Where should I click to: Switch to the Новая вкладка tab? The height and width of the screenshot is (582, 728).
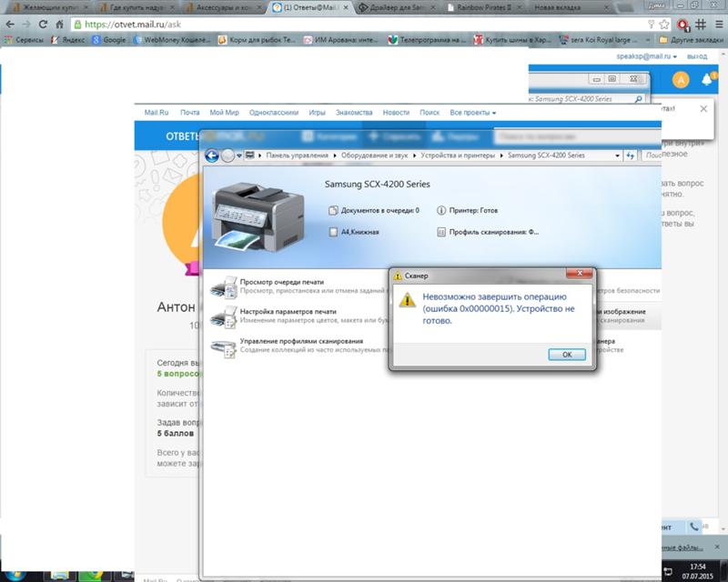[x=570, y=7]
